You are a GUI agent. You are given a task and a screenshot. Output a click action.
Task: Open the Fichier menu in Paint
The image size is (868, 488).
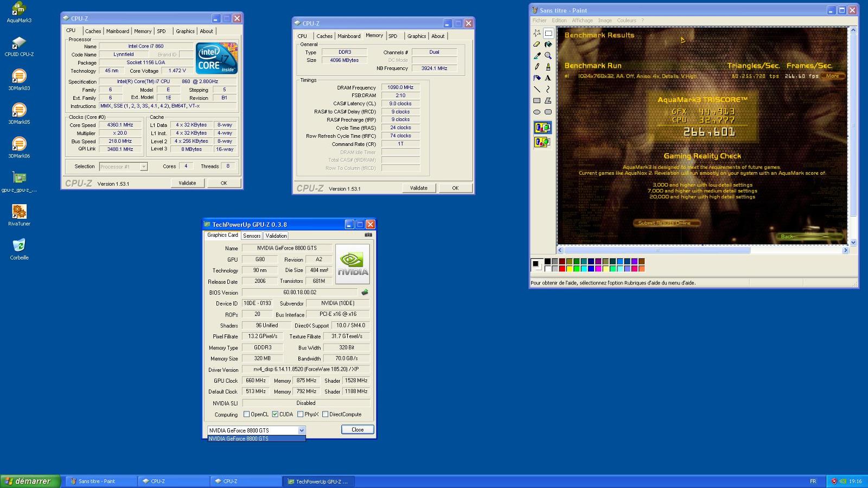(540, 21)
